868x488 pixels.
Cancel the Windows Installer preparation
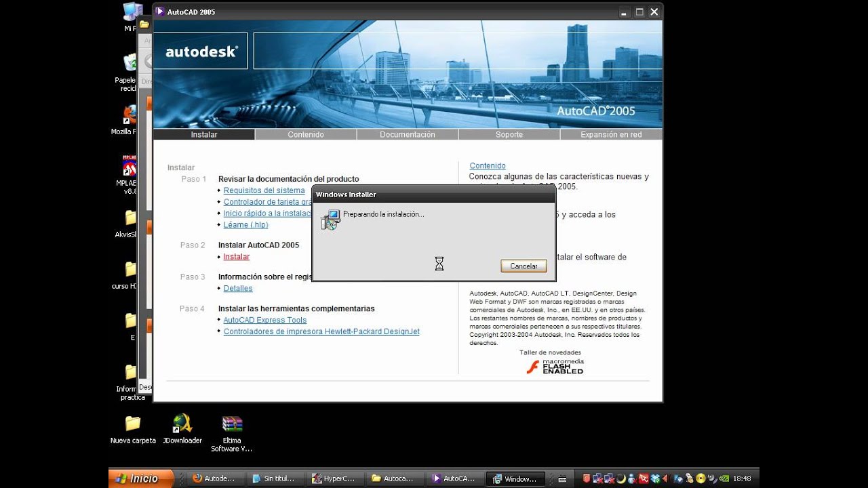[x=524, y=266]
